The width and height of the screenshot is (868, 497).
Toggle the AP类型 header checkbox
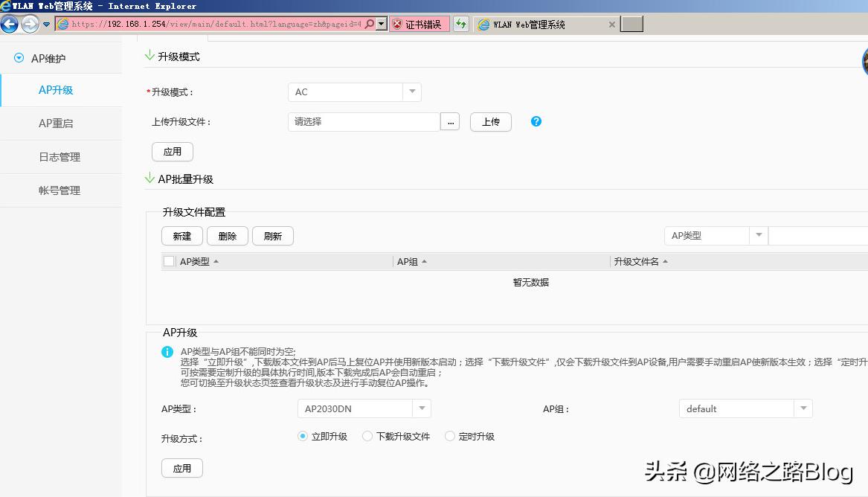[x=167, y=261]
